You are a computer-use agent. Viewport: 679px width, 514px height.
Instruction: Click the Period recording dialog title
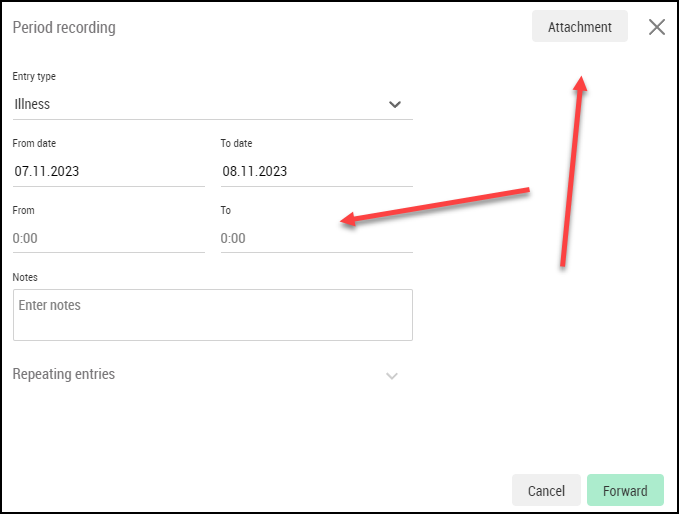(x=64, y=27)
